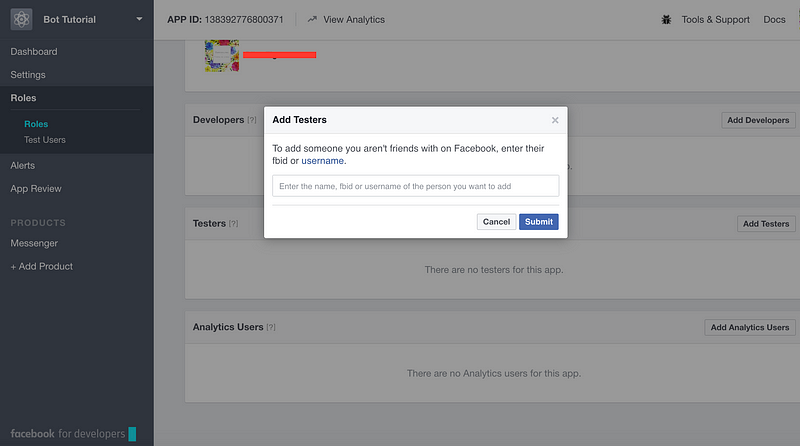Click + Add Product

[x=42, y=266]
